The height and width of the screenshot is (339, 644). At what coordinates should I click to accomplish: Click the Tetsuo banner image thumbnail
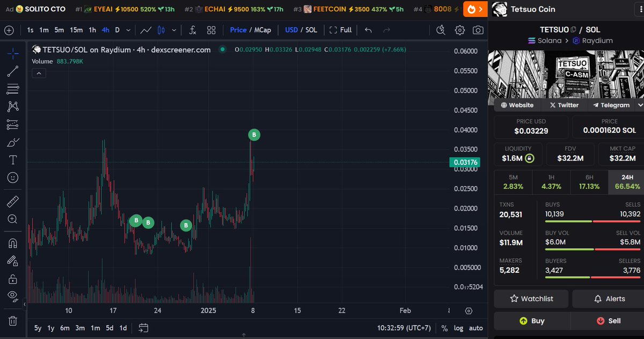click(566, 74)
